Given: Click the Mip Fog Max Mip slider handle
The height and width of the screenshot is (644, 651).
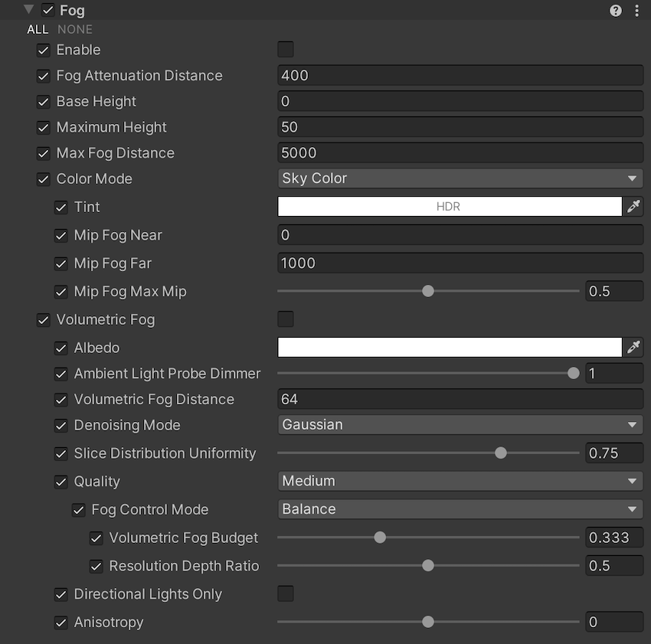Looking at the screenshot, I should (428, 291).
